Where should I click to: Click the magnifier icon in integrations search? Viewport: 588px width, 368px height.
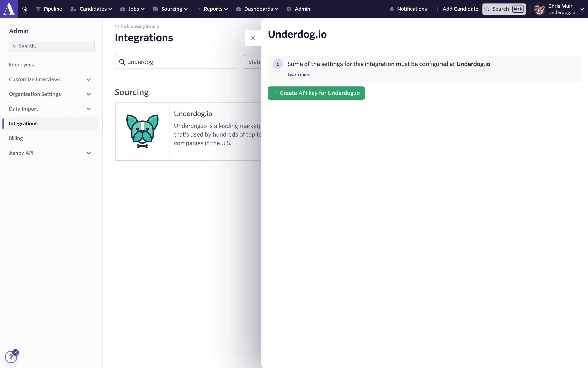click(122, 62)
